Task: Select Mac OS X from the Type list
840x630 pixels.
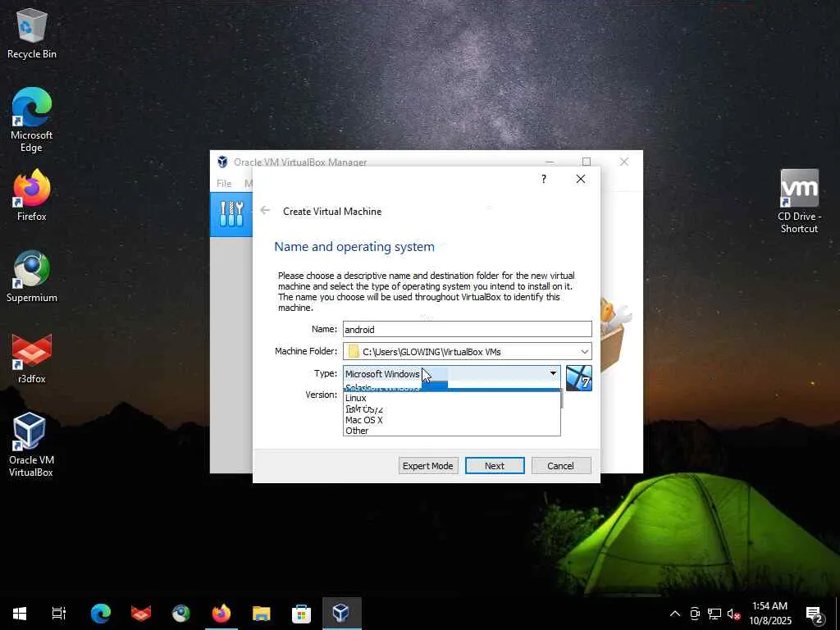Action: click(452, 420)
